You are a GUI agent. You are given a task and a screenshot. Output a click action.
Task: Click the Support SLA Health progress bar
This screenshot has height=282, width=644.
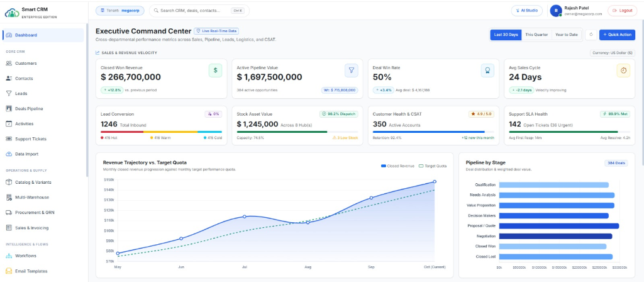tap(569, 132)
